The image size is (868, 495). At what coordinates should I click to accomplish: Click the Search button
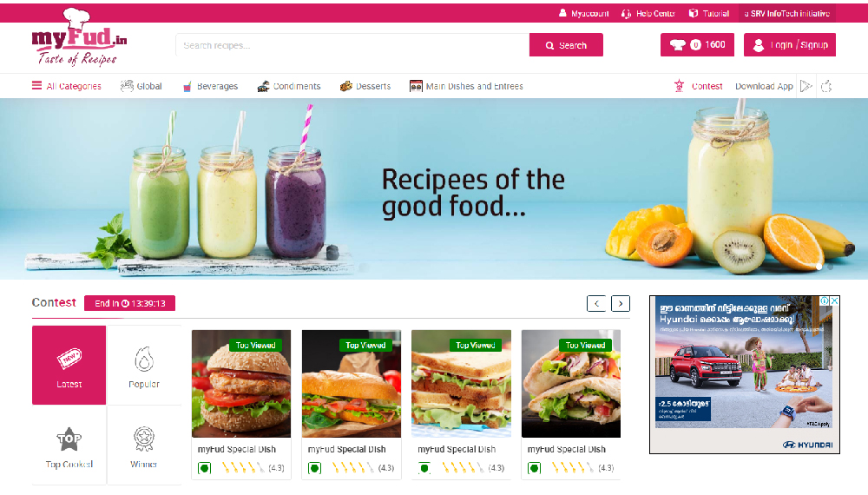click(x=566, y=45)
